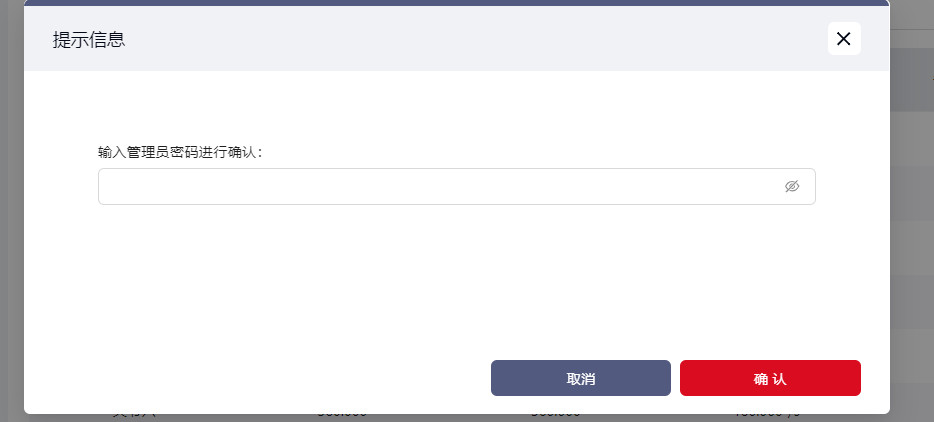Place cursor in the admin password textbox
The width and height of the screenshot is (934, 422).
point(440,186)
